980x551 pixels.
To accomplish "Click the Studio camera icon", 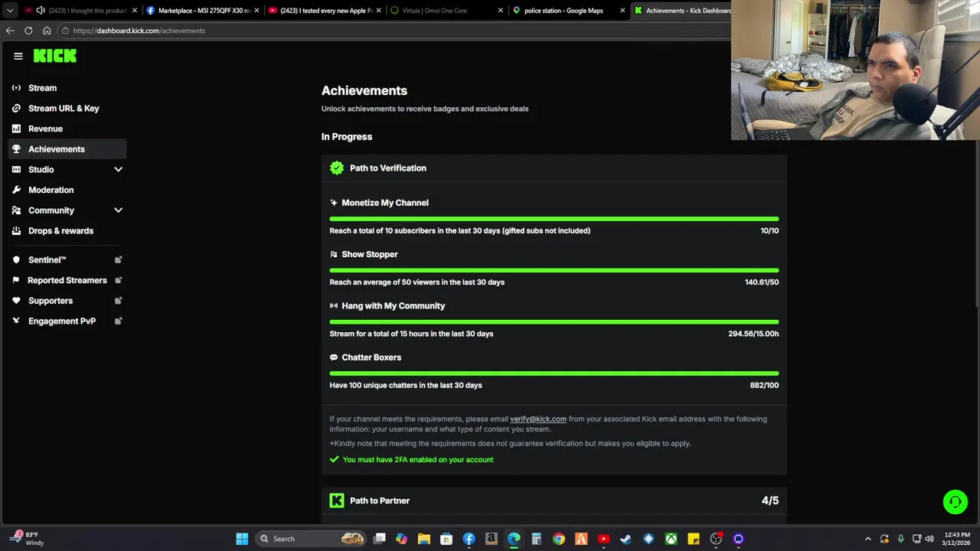I will click(16, 169).
